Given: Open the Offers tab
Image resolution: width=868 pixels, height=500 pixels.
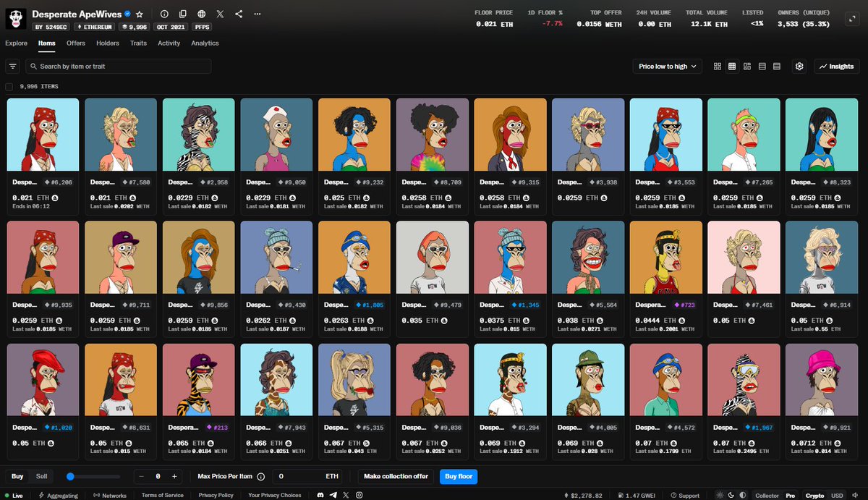Looking at the screenshot, I should pos(76,43).
